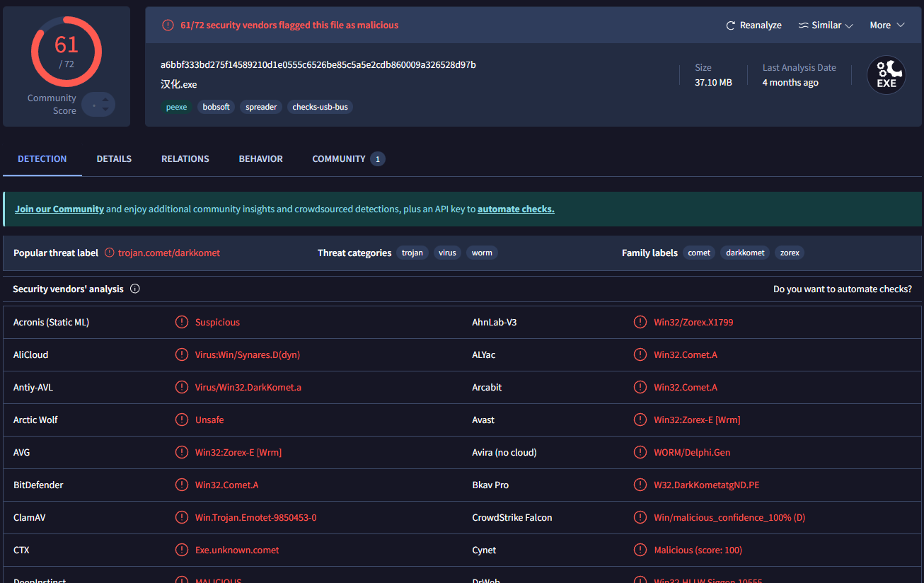The image size is (924, 583).
Task: Click info icon beside Security vendors' analysis
Action: [135, 289]
